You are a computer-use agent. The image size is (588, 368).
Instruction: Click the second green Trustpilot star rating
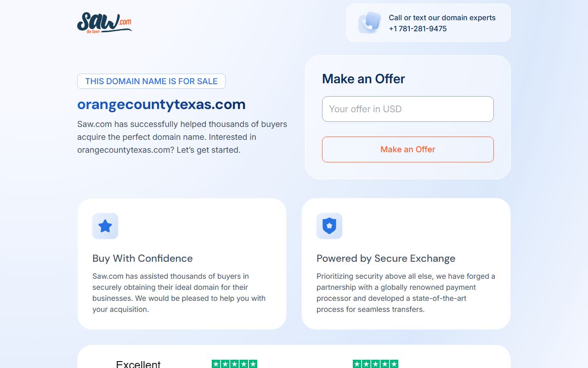click(375, 364)
